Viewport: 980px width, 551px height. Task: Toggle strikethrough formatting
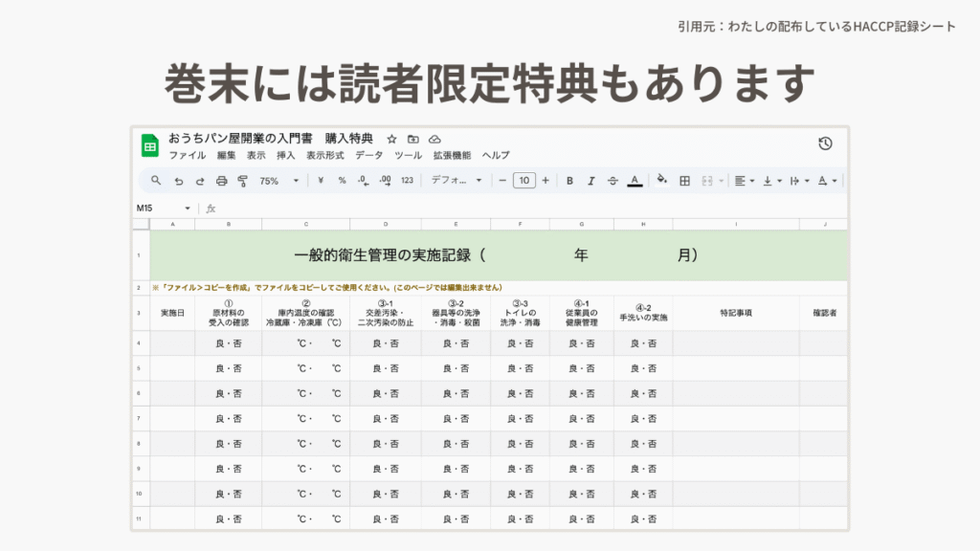tap(612, 181)
